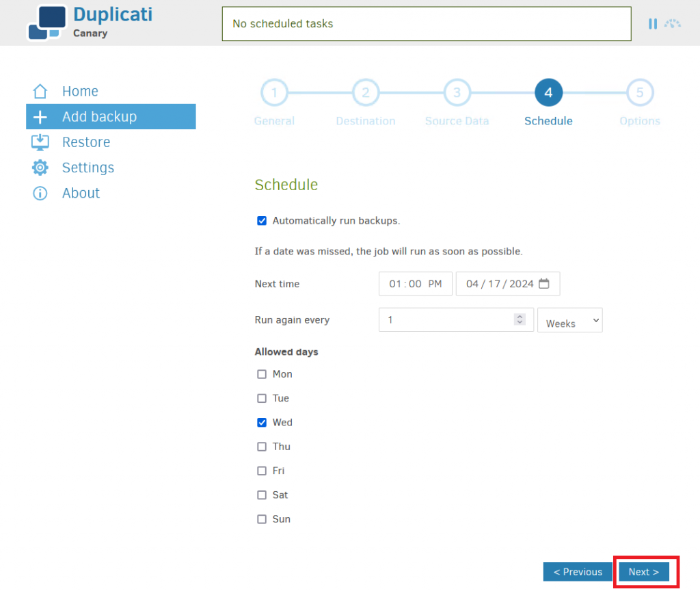Image resolution: width=700 pixels, height=591 pixels.
Task: Click the Next time 01:00 PM field
Action: tap(415, 284)
